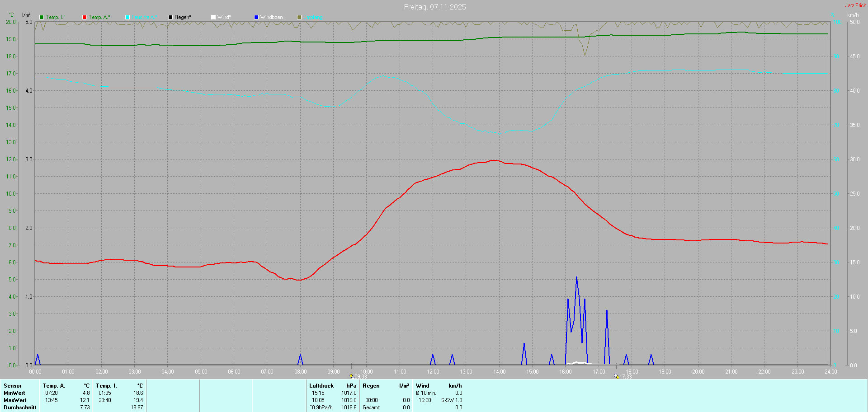This screenshot has height=412, width=868.
Task: Click the 17:33 sunset time label
Action: [x=626, y=377]
